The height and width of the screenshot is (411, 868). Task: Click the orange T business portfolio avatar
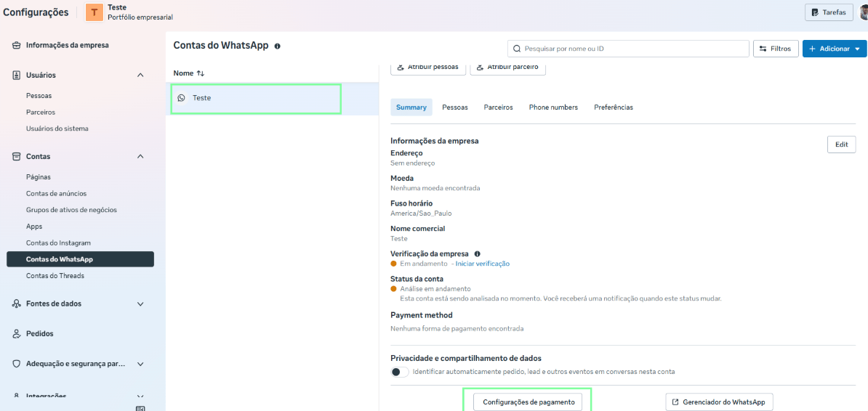click(94, 12)
